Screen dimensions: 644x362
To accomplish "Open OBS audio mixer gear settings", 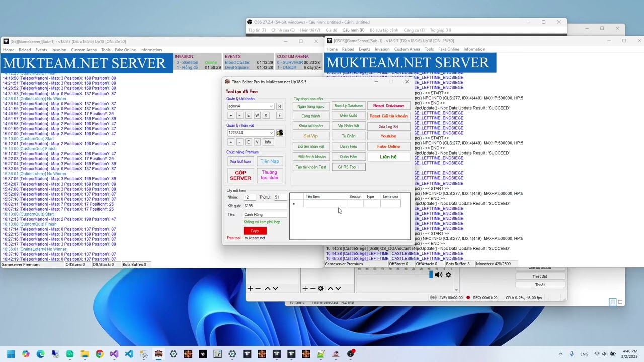I will [x=448, y=274].
